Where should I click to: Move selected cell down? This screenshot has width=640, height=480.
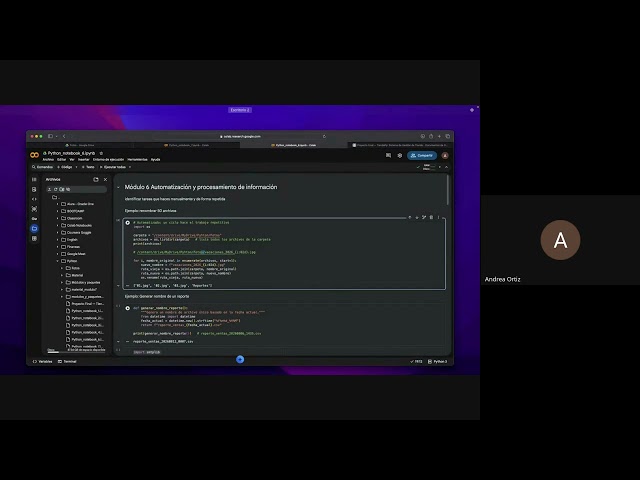pyautogui.click(x=417, y=218)
